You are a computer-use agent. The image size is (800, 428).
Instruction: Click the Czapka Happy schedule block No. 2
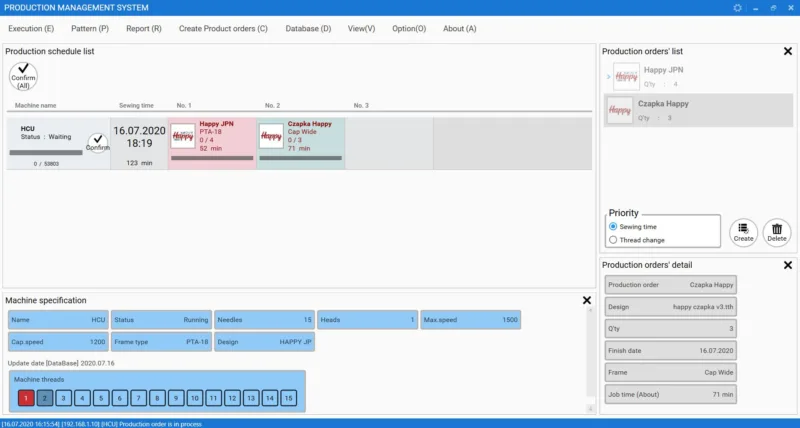coord(301,143)
